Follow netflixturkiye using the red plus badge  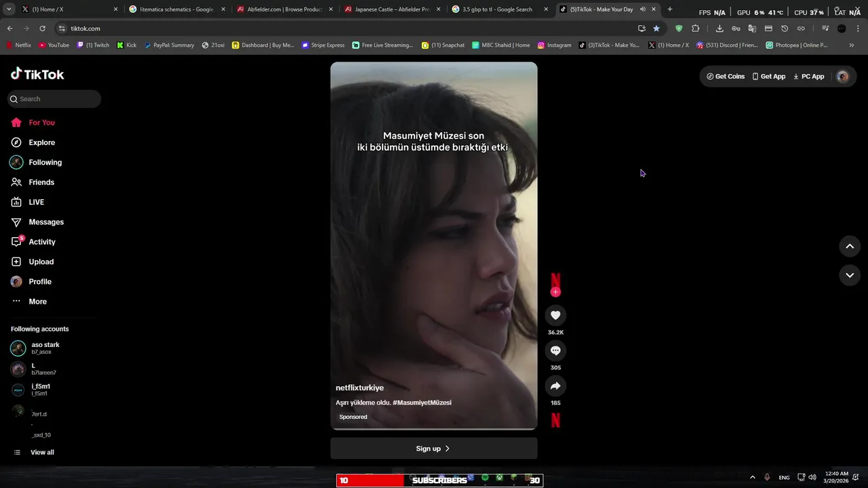click(x=555, y=292)
